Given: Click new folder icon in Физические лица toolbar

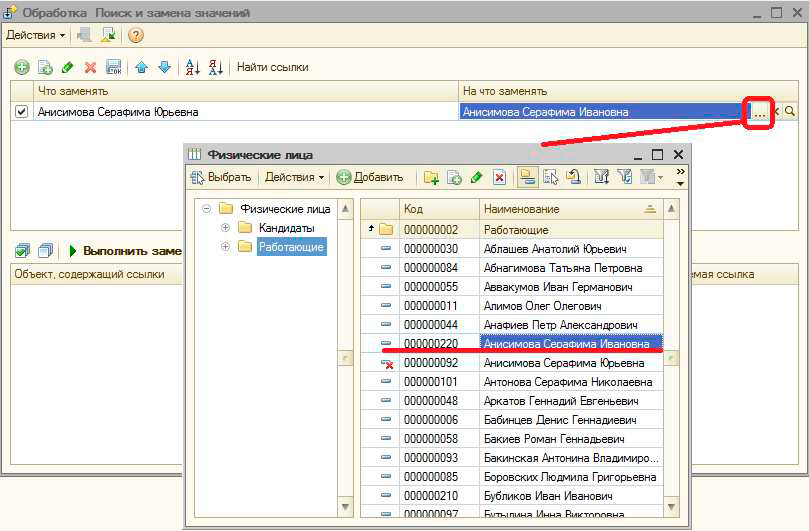Looking at the screenshot, I should 431,178.
